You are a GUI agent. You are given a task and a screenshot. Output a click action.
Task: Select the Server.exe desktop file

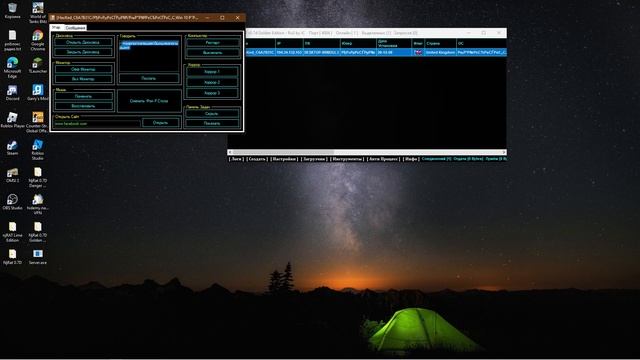tap(38, 257)
